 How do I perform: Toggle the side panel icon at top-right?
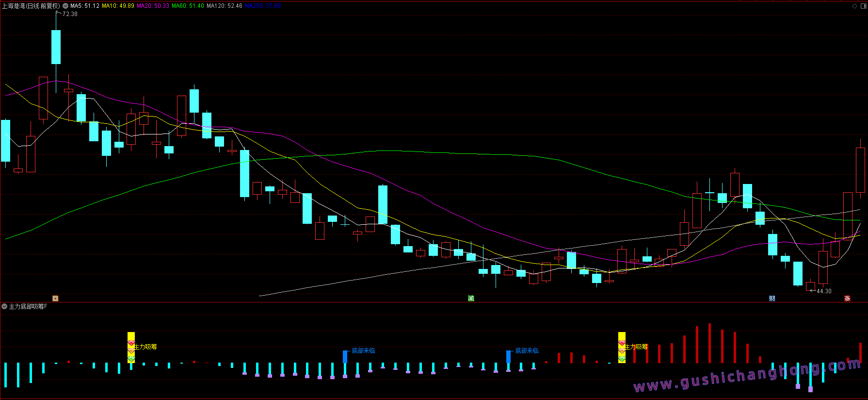[863, 6]
